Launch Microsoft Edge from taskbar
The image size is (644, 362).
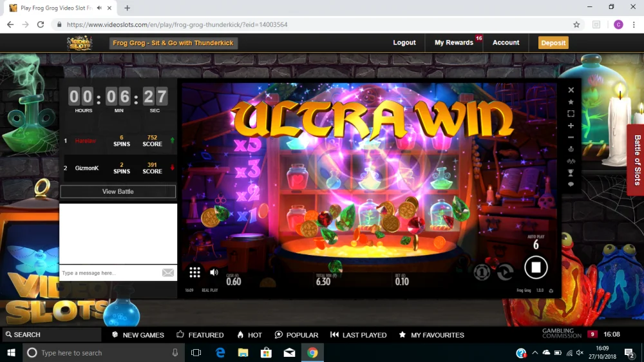click(220, 352)
